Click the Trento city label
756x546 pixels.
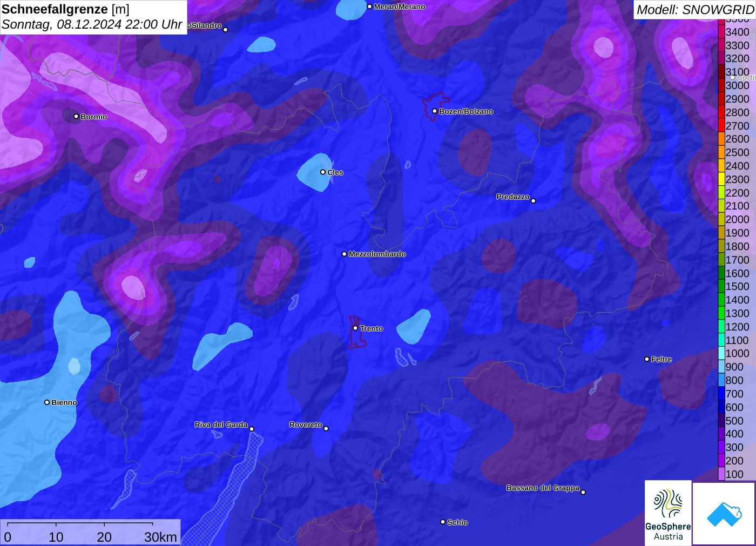pyautogui.click(x=372, y=328)
